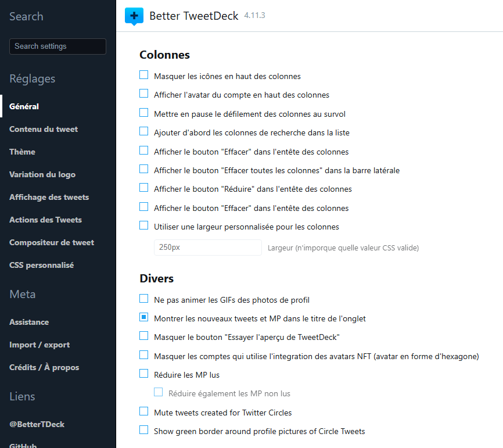This screenshot has height=448, width=503.
Task: Select 'Compositeur de tweet' in sidebar
Action: pos(52,243)
